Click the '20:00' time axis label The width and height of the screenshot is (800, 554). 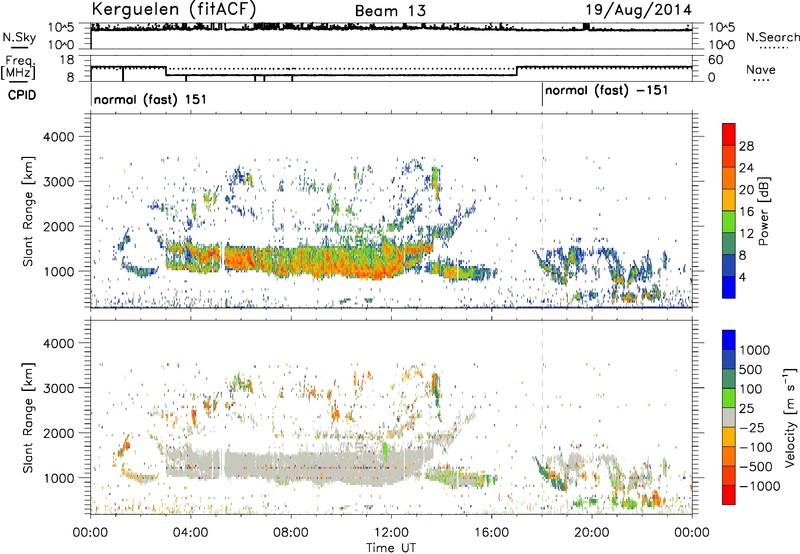coord(591,533)
